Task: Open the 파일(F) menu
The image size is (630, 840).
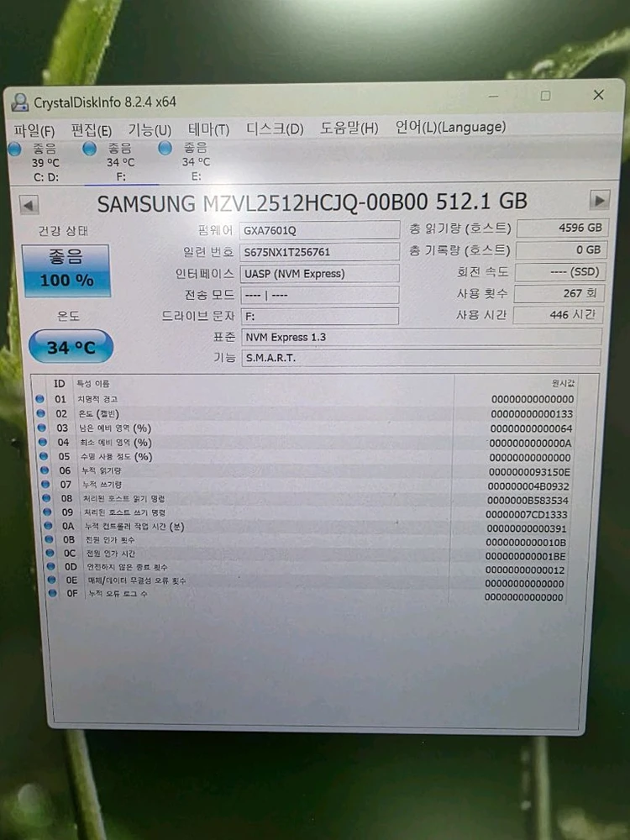Action: coord(34,130)
